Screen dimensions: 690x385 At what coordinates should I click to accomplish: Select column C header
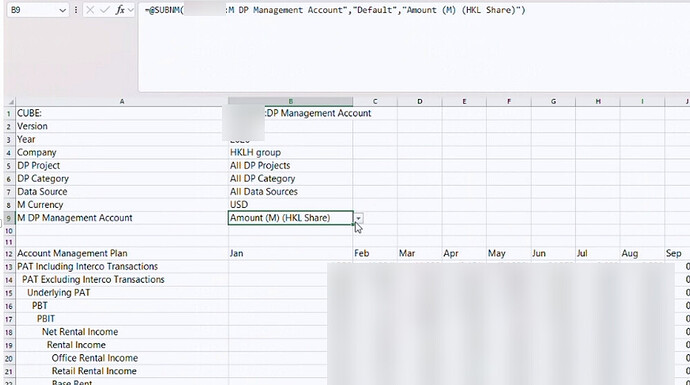click(x=375, y=102)
